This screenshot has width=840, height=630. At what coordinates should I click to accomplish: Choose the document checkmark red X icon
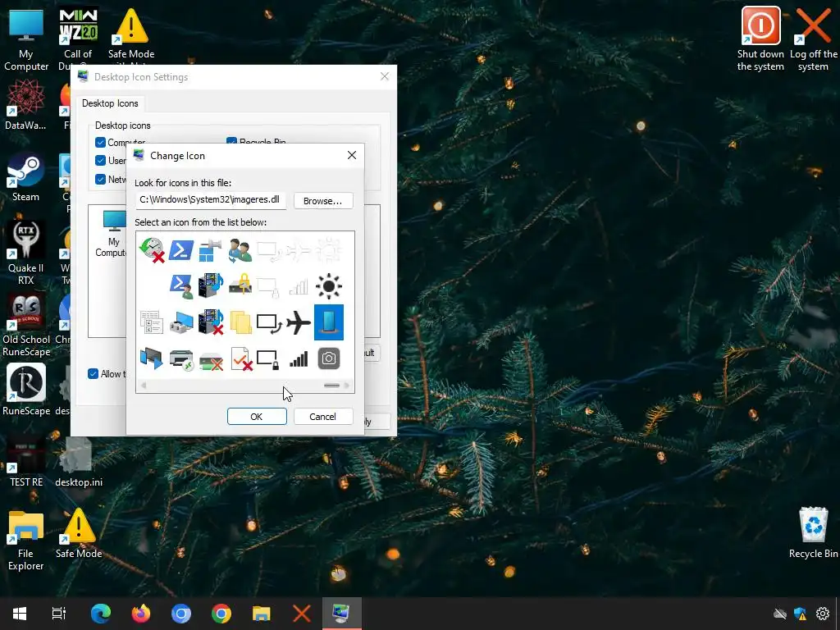pos(241,358)
